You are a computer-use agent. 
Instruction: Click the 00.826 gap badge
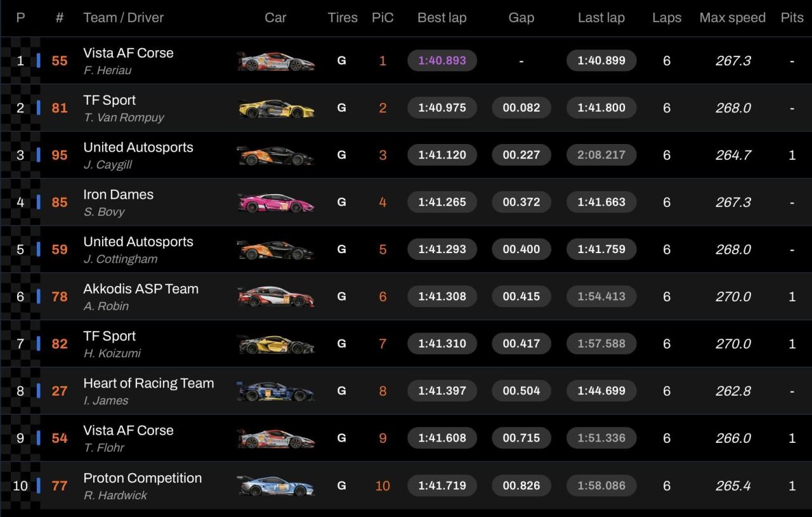point(521,485)
